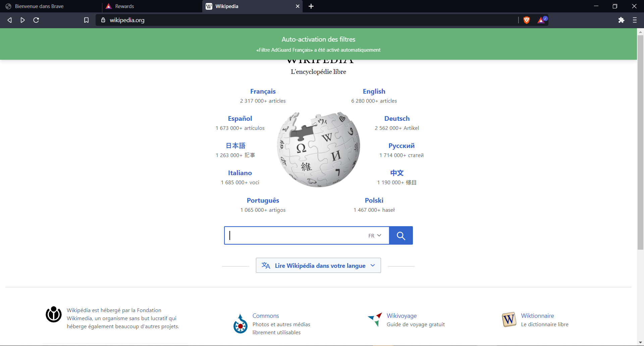644x346 pixels.
Task: Open the Italiano Wikipedia
Action: (240, 173)
